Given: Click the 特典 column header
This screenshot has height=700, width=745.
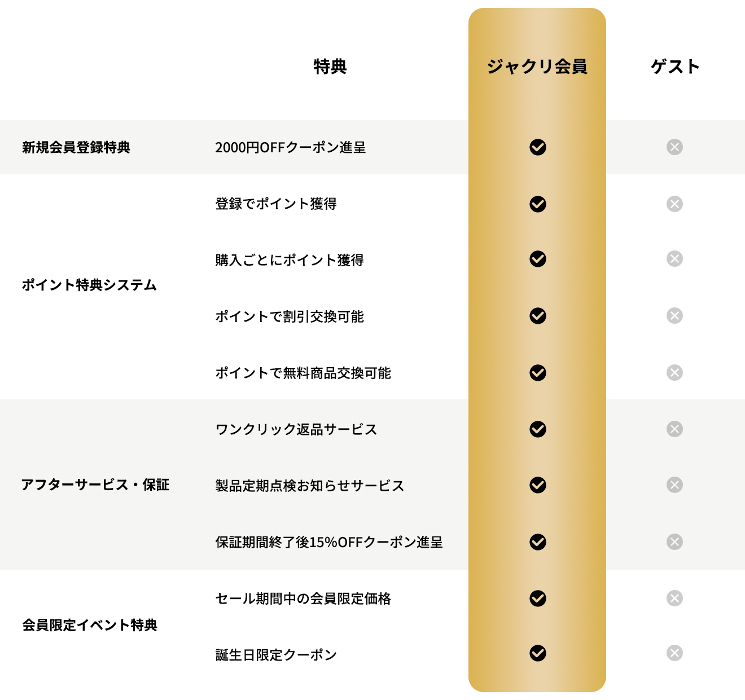Looking at the screenshot, I should [330, 67].
